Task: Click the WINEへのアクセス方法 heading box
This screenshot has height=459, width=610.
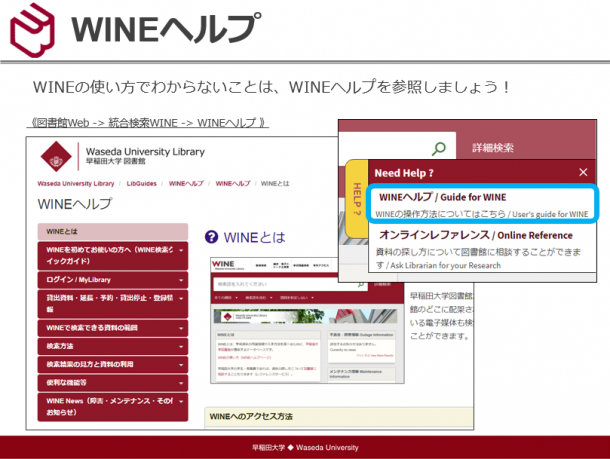Action: click(339, 417)
